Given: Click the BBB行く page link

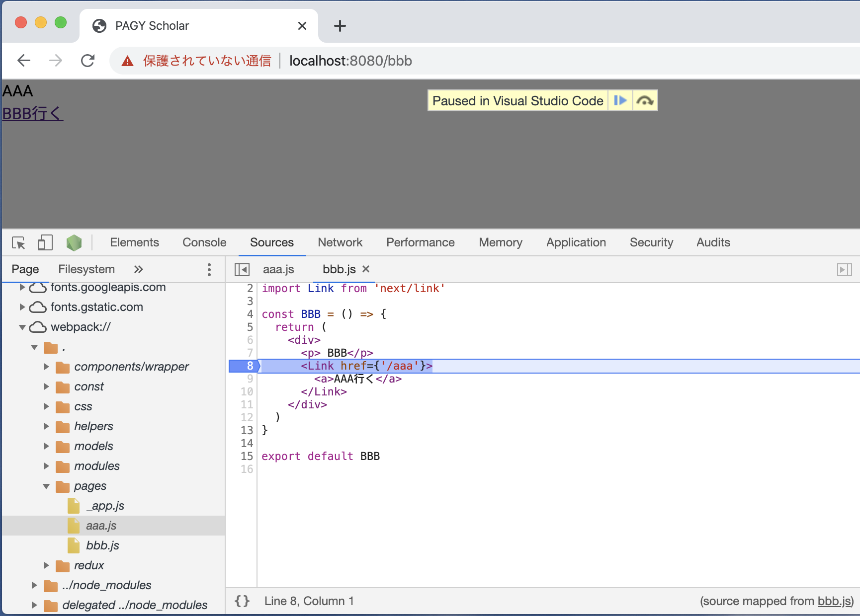Looking at the screenshot, I should [x=32, y=113].
